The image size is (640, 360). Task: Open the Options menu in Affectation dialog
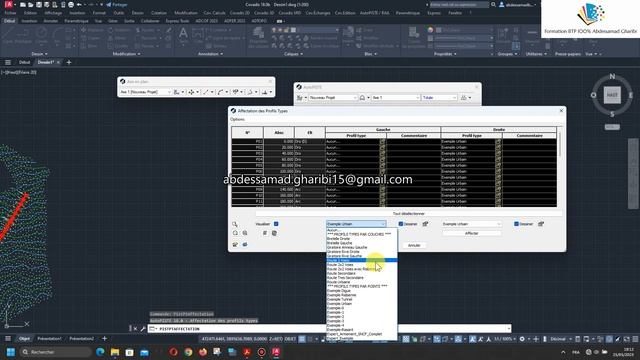click(237, 119)
